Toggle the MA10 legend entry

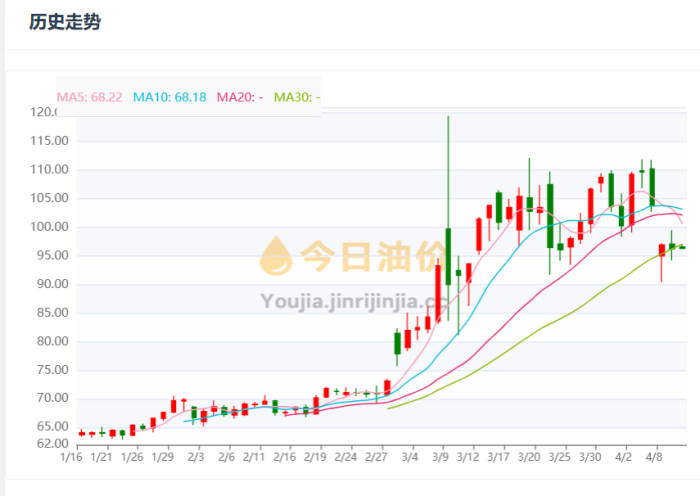[x=169, y=97]
